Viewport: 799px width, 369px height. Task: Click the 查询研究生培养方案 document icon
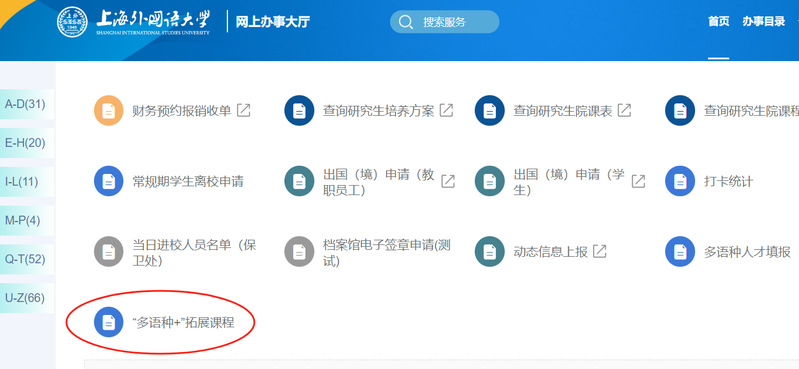(x=299, y=110)
